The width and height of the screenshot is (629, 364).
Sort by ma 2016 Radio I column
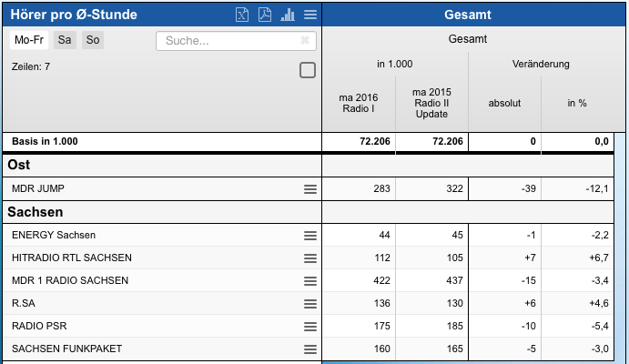(x=359, y=103)
